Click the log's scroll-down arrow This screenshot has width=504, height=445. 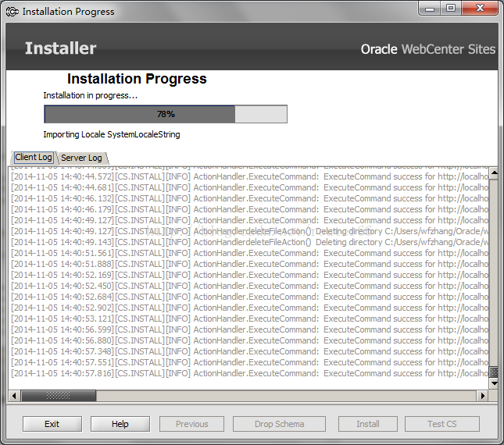(494, 383)
